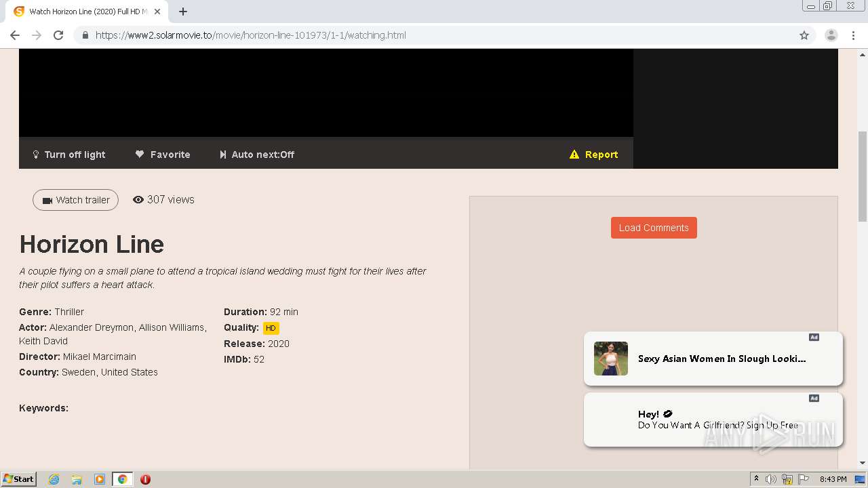
Task: Click the United States country link
Action: pyautogui.click(x=130, y=372)
